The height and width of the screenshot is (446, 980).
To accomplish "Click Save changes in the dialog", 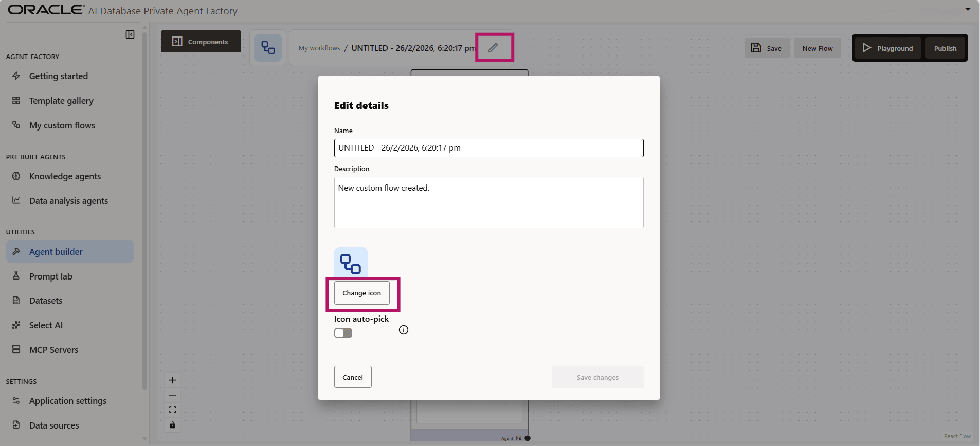I will [x=597, y=377].
